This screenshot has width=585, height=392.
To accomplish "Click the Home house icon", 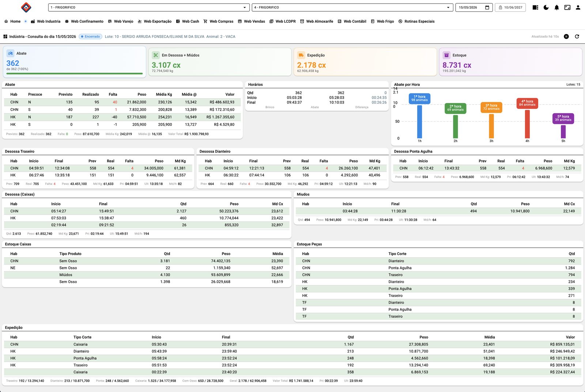I will pyautogui.click(x=6, y=22).
